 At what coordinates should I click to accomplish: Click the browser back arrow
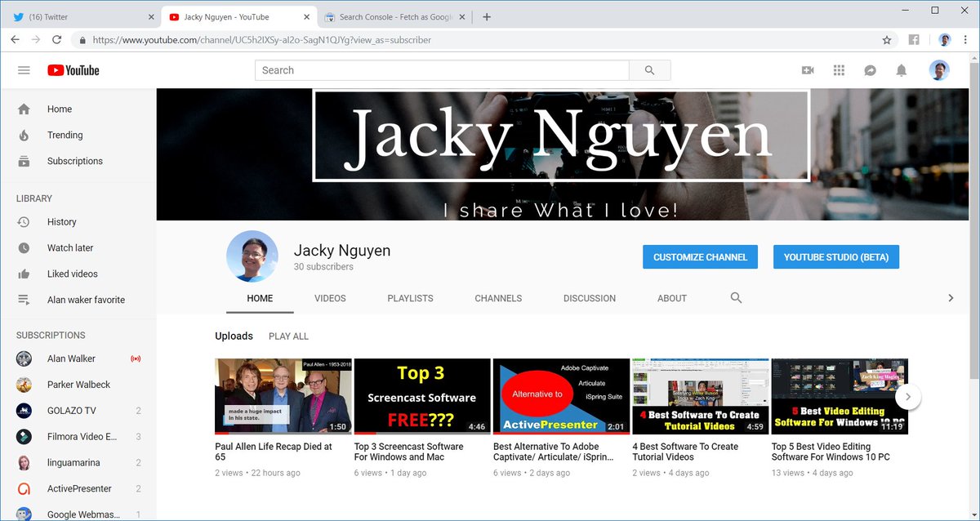click(16, 39)
